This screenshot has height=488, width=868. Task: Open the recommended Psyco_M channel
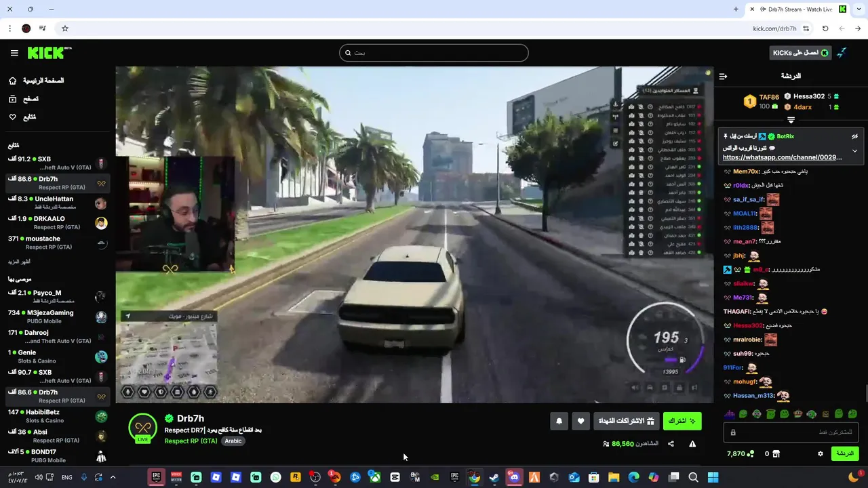(58, 297)
